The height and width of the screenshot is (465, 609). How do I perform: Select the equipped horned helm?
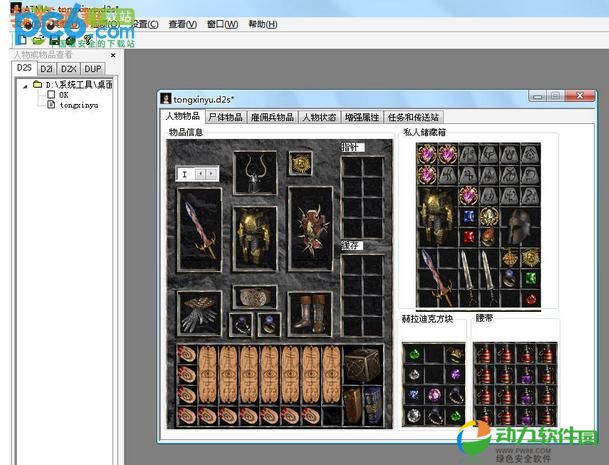point(255,173)
